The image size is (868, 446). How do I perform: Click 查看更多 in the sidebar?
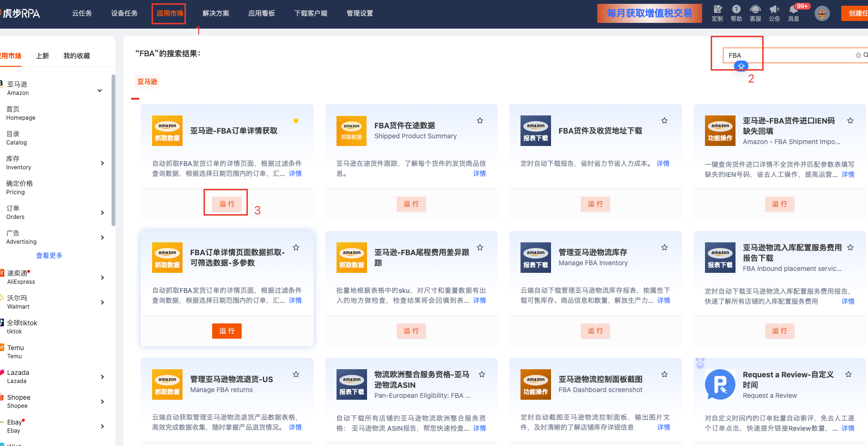pos(50,256)
